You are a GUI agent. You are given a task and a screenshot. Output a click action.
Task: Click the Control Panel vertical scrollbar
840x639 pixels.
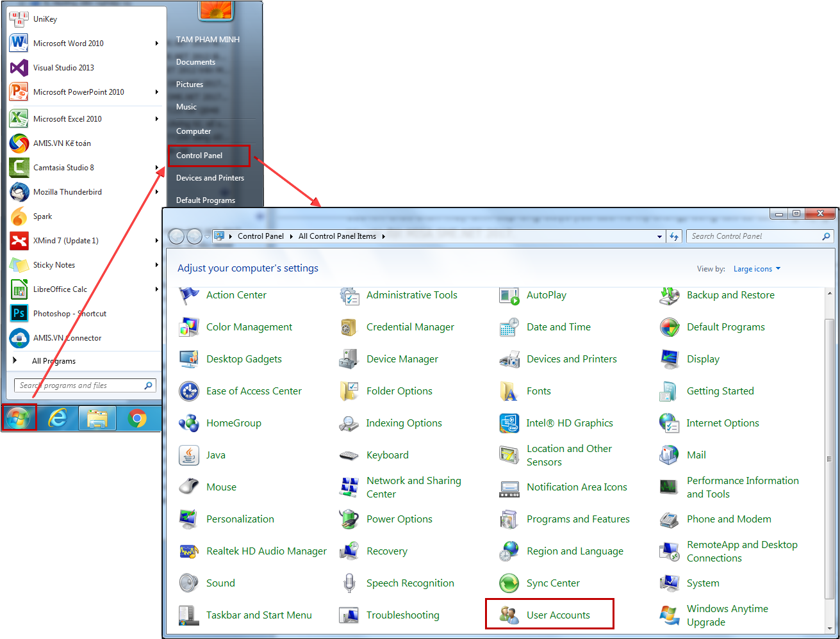tap(830, 458)
